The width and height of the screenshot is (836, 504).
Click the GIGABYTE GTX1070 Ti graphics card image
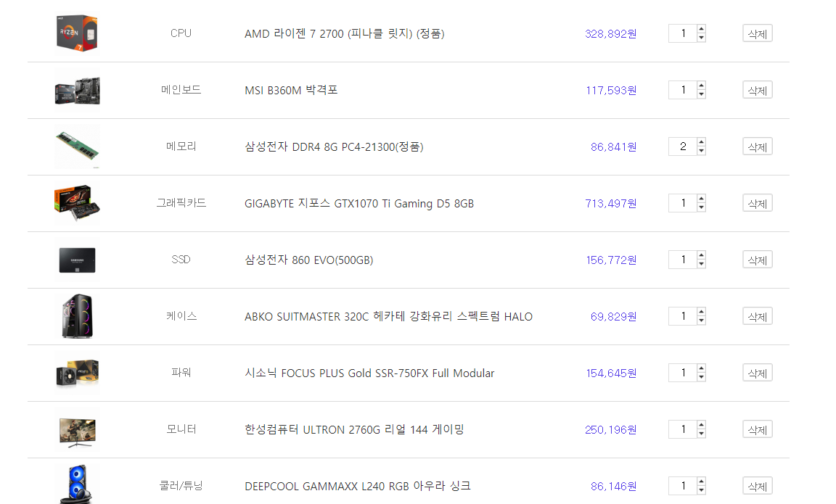click(77, 203)
